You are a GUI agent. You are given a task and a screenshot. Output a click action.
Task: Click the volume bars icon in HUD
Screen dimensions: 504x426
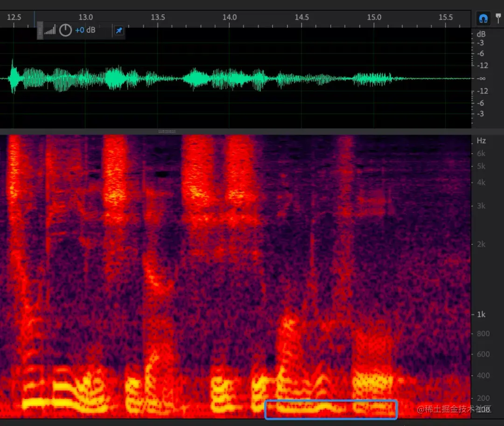click(x=50, y=30)
